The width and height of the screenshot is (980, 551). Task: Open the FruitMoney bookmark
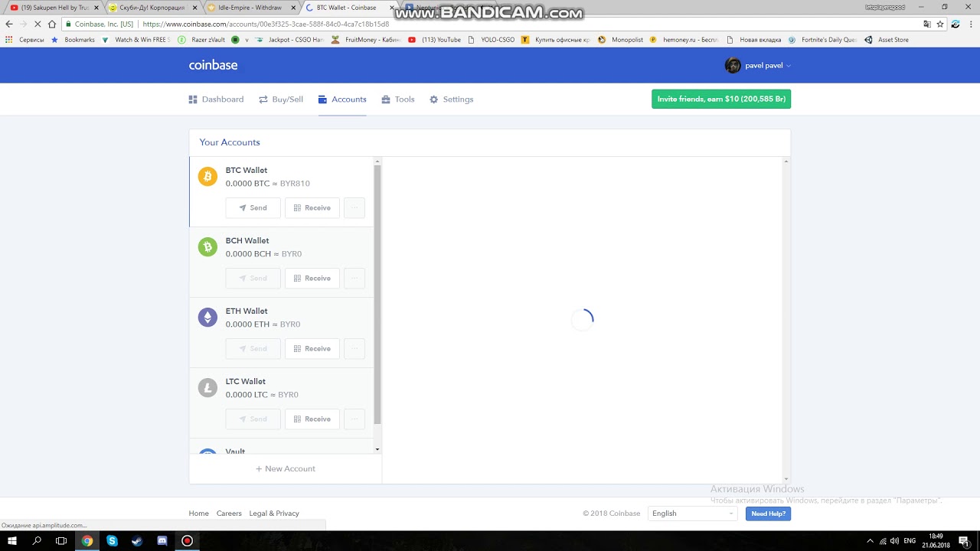(x=366, y=40)
